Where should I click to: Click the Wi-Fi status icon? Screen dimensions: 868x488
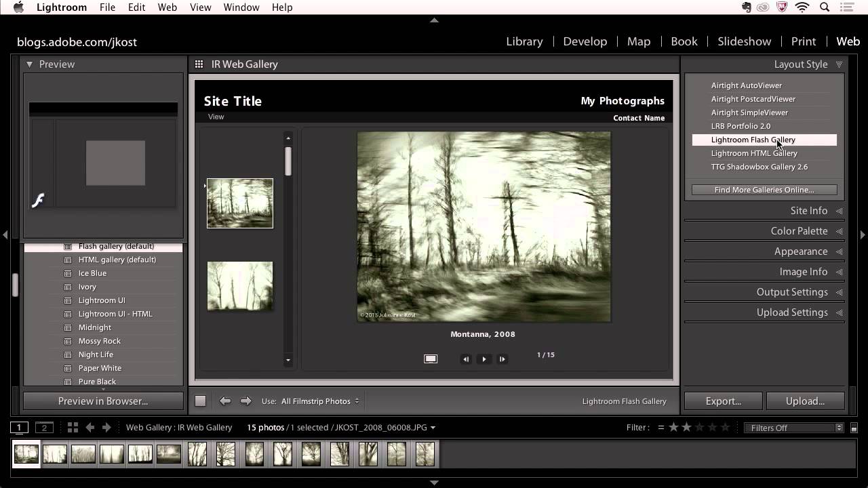tap(803, 7)
